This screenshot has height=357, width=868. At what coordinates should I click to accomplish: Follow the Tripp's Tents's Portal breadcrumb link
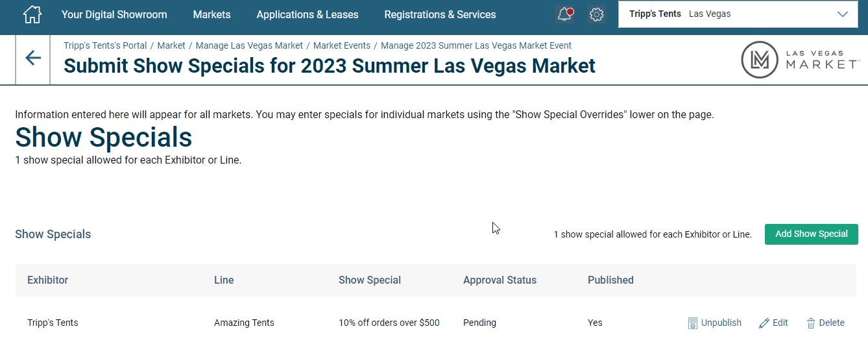(x=105, y=45)
